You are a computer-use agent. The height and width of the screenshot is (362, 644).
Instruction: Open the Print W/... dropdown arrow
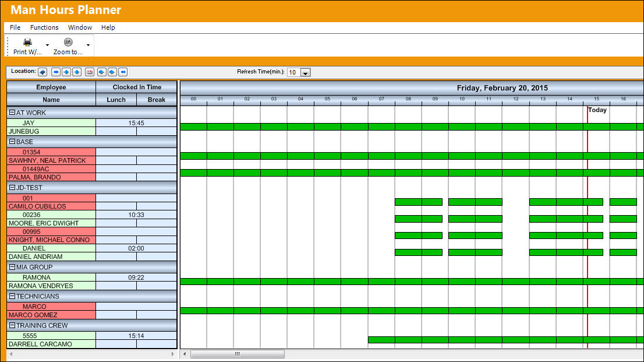[x=47, y=45]
